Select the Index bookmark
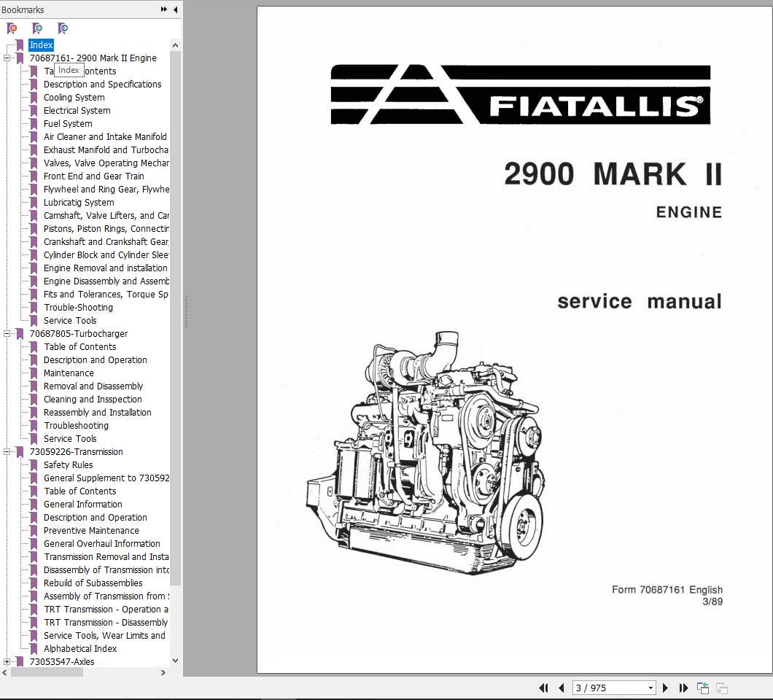The height and width of the screenshot is (700, 773). [x=41, y=45]
